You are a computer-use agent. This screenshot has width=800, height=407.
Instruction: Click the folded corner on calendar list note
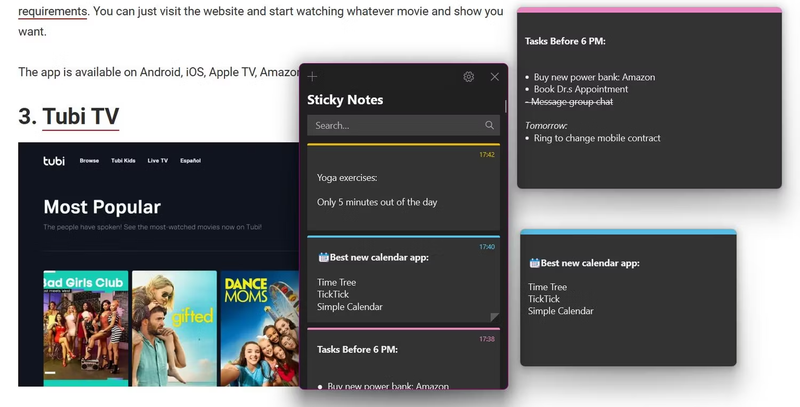click(494, 317)
